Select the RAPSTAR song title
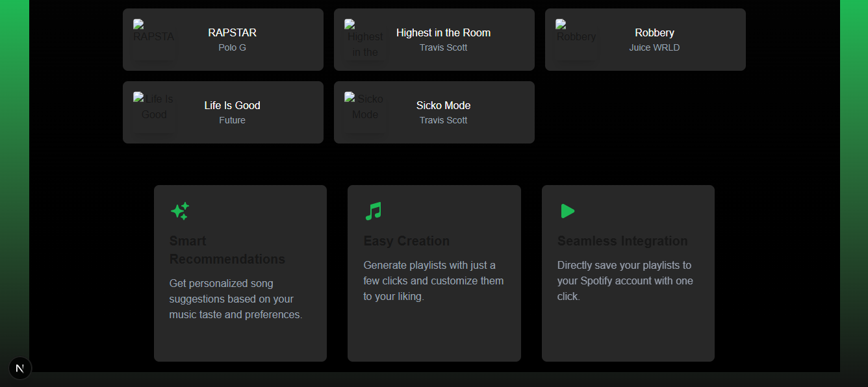The image size is (868, 387). (232, 32)
